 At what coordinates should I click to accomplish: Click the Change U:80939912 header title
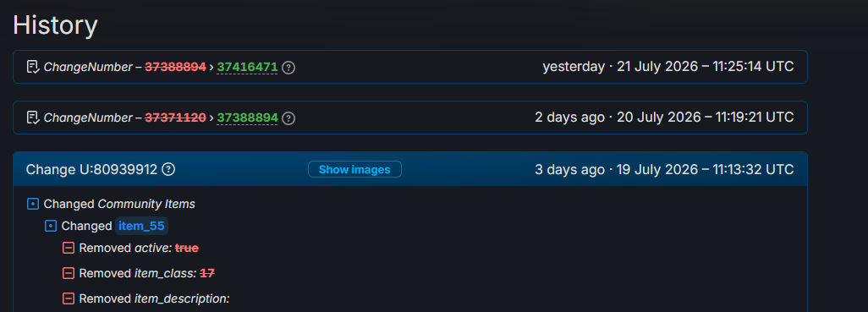pos(92,169)
